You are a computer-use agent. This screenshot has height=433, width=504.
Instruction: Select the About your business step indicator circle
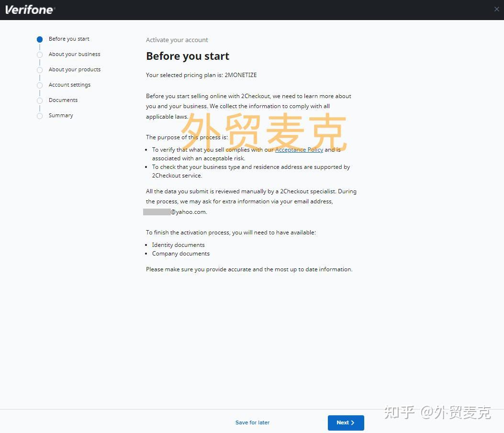(x=40, y=55)
